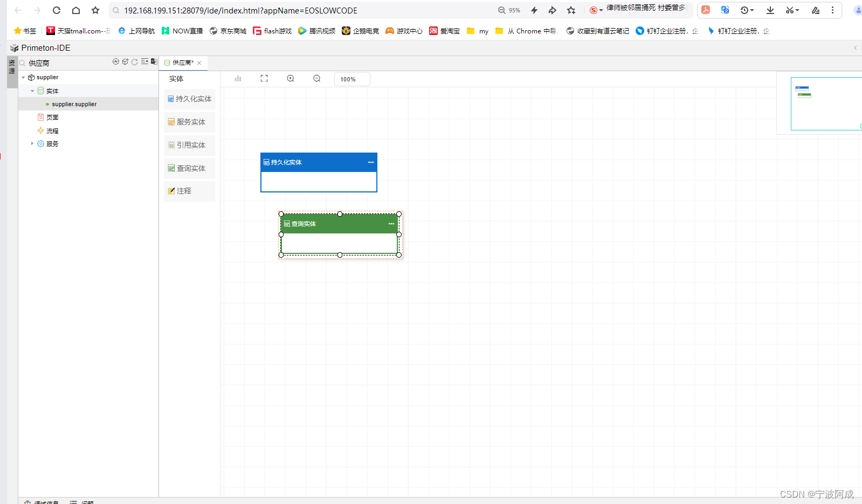The height and width of the screenshot is (504, 862).
Task: Open the green 查询实体 node's ellipsis menu
Action: pyautogui.click(x=391, y=224)
